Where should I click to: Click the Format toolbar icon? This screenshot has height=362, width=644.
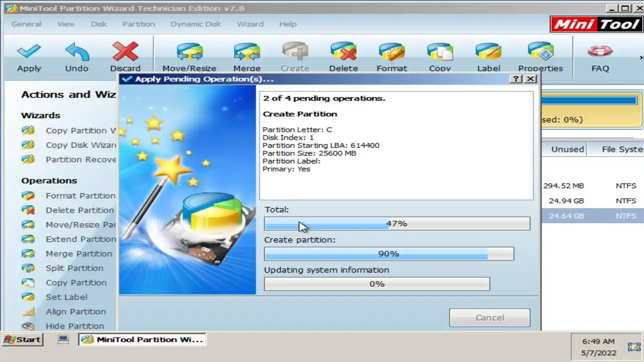392,51
